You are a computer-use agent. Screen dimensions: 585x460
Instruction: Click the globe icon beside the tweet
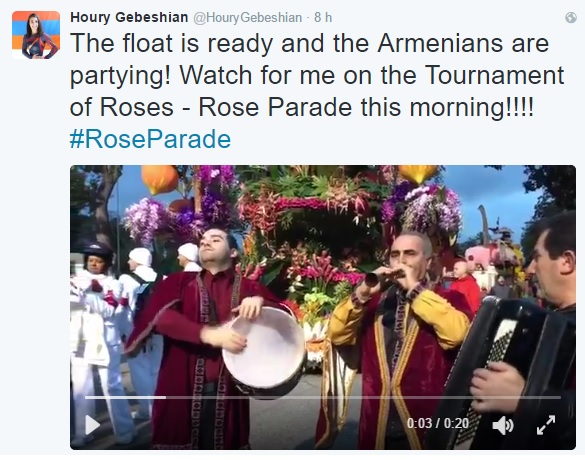(x=571, y=18)
